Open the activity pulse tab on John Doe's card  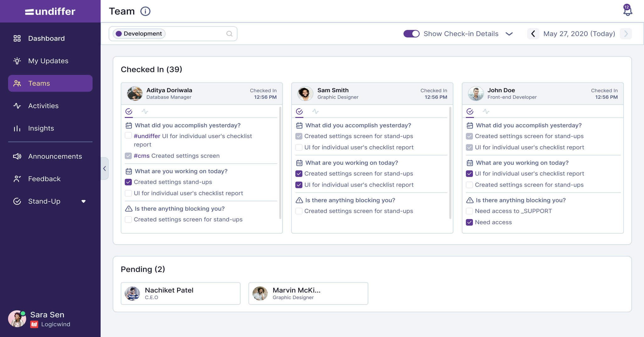click(486, 111)
